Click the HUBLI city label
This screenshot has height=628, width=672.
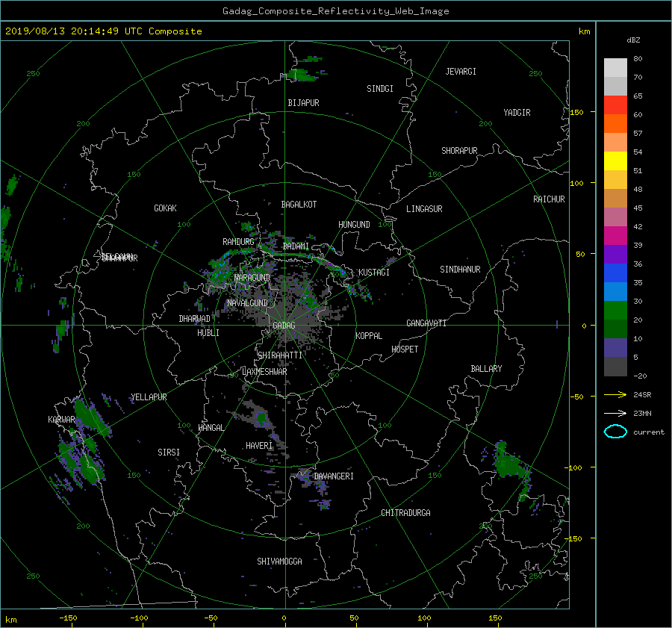pyautogui.click(x=208, y=332)
